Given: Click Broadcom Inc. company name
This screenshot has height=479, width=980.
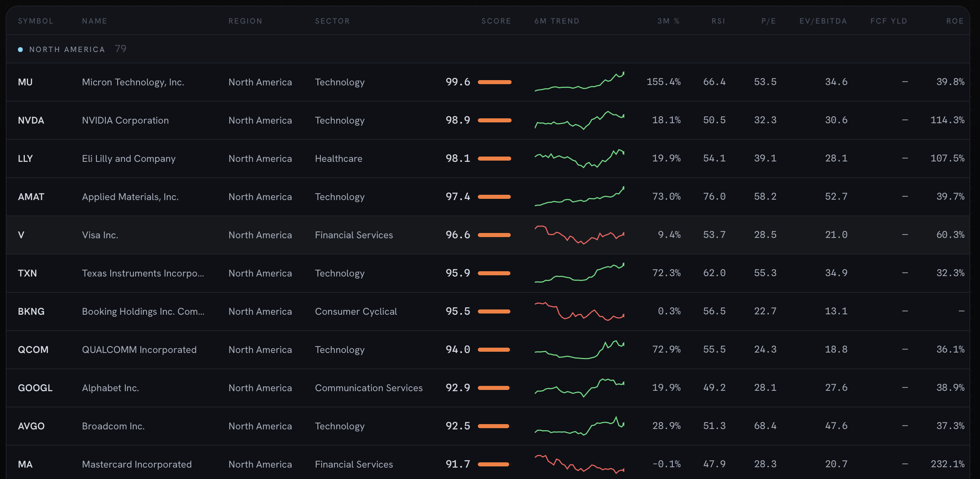Looking at the screenshot, I should click(x=113, y=426).
